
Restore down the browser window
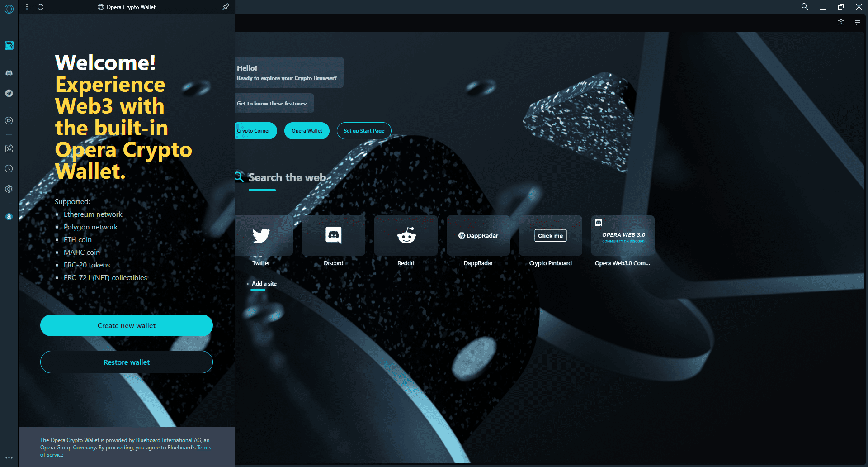pyautogui.click(x=841, y=7)
